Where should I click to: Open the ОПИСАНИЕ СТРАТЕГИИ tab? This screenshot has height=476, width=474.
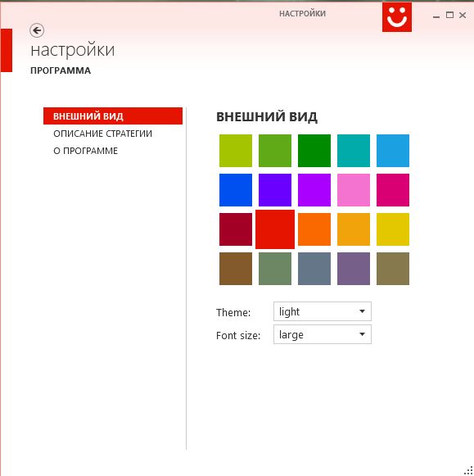(102, 134)
